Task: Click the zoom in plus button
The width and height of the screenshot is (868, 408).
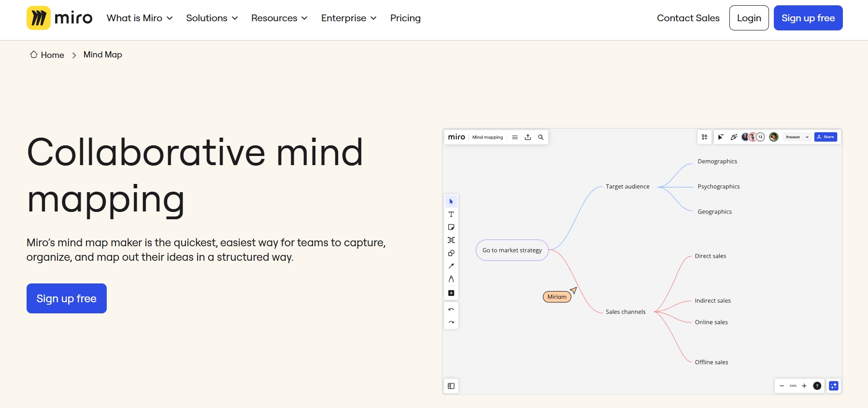Action: [x=804, y=386]
